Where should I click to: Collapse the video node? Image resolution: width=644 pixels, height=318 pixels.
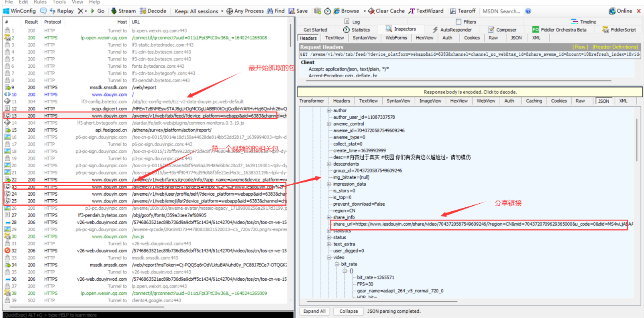329,257
